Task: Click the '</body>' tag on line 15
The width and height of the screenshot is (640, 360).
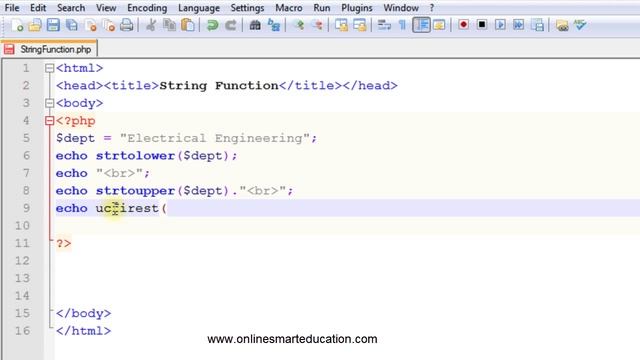Action: 83,313
